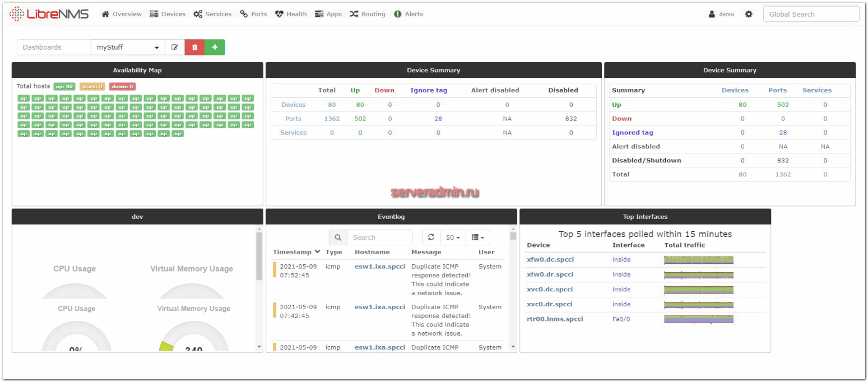Refresh the Eventlog with the refresh icon
The width and height of the screenshot is (868, 382).
pyautogui.click(x=431, y=237)
